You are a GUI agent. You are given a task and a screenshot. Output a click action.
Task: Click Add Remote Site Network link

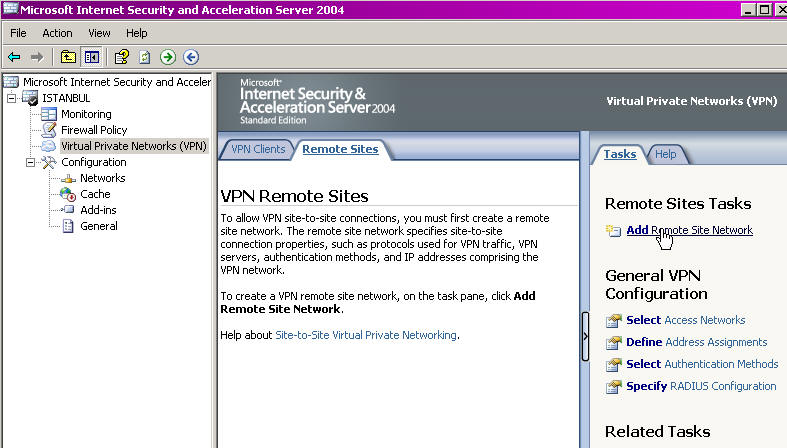point(689,230)
